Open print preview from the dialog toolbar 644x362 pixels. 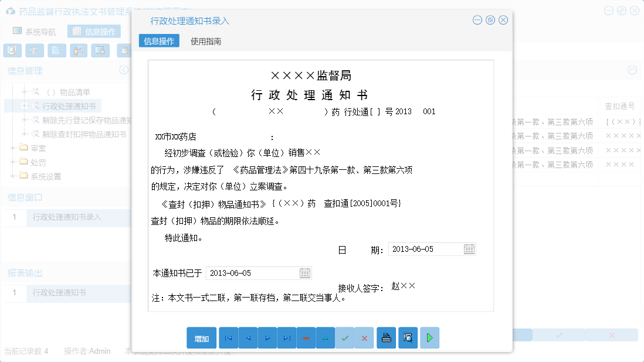[x=408, y=338]
